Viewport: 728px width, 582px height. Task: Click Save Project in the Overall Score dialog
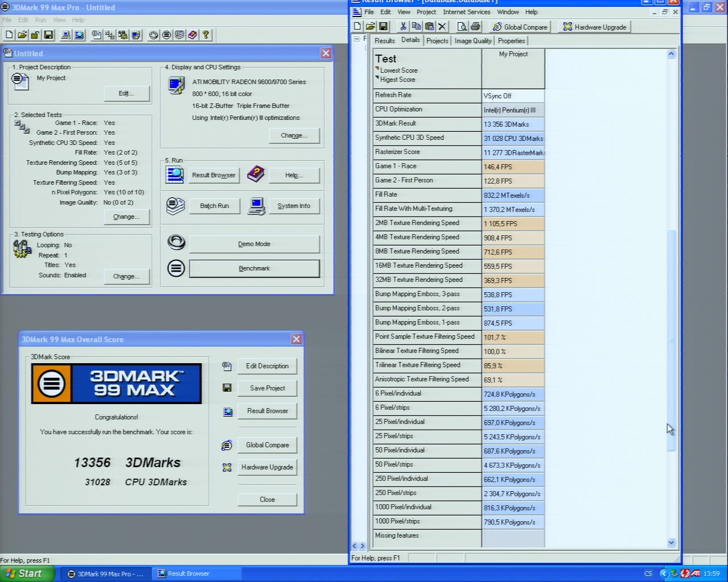(x=267, y=388)
